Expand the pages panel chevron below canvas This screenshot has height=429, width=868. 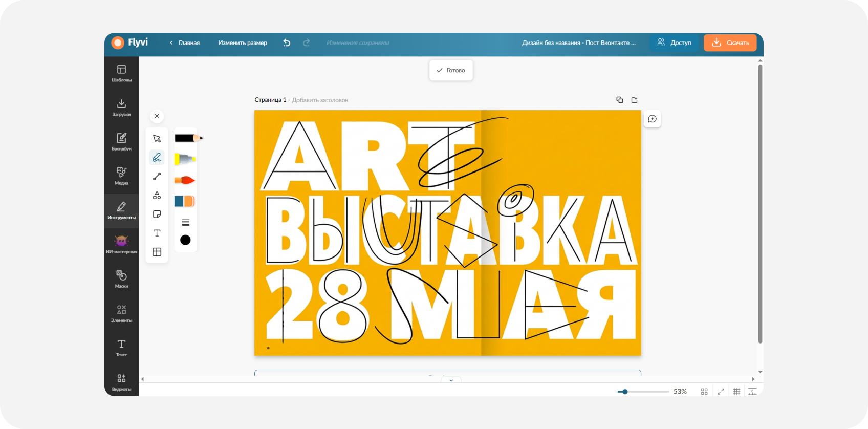point(451,380)
